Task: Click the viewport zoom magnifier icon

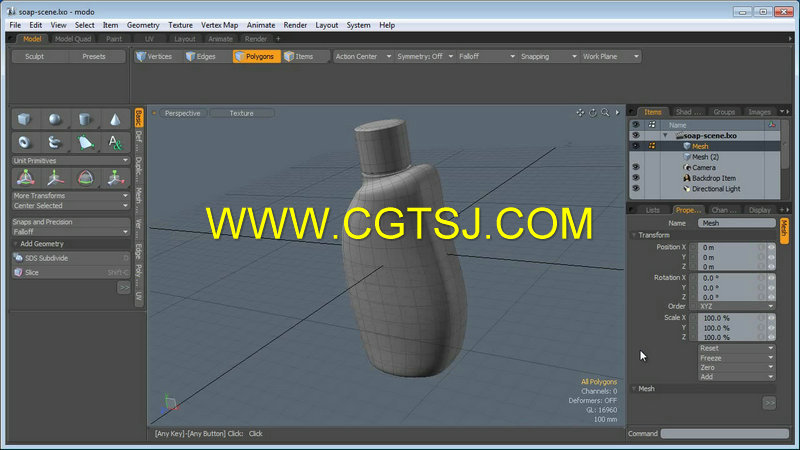Action: pyautogui.click(x=605, y=113)
